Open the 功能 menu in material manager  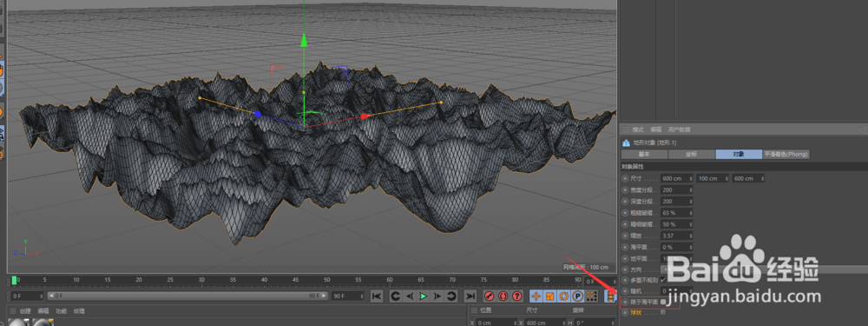click(x=61, y=311)
